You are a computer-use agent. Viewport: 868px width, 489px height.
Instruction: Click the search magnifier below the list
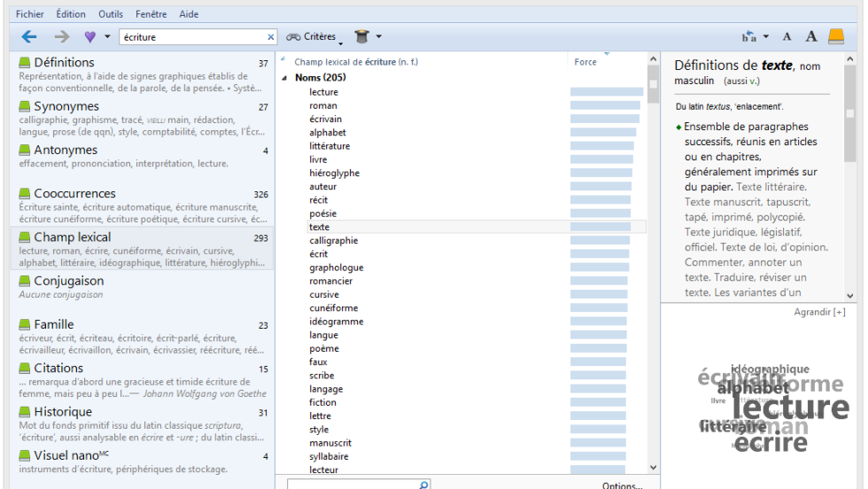click(423, 485)
